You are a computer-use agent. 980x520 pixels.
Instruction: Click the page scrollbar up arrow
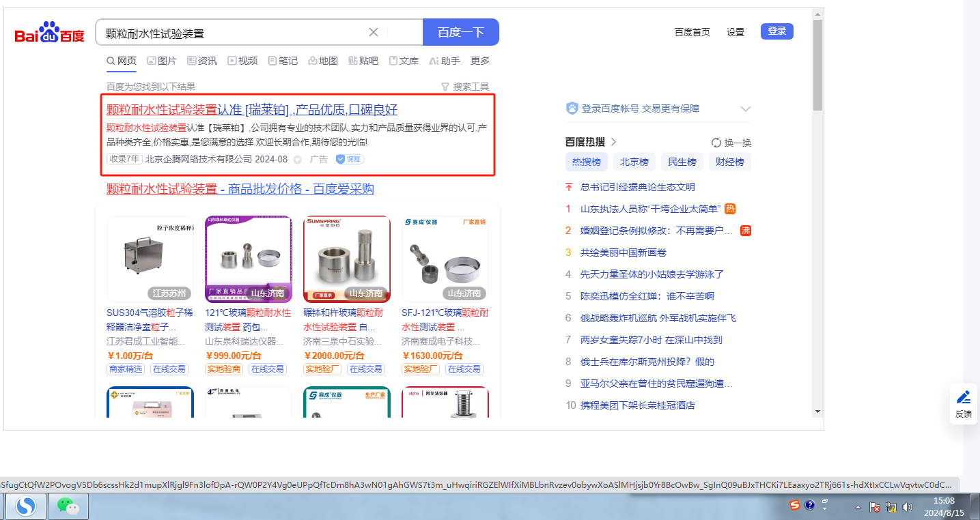818,13
